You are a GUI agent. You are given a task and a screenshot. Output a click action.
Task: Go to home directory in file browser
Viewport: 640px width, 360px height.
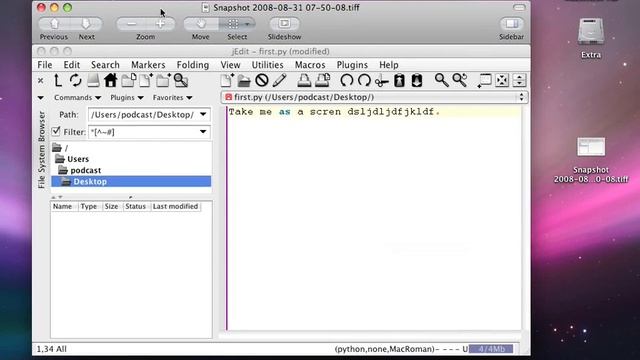tap(111, 80)
